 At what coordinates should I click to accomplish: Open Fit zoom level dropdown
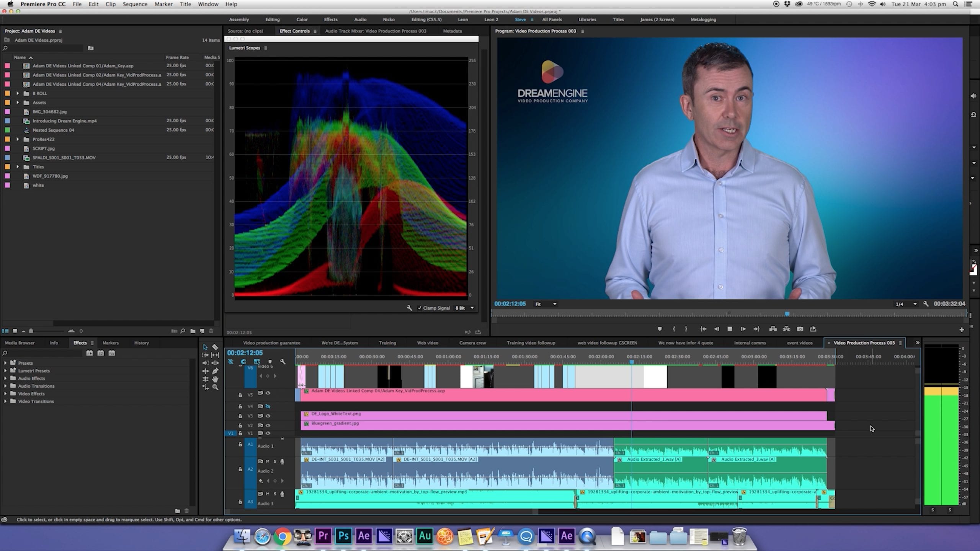click(546, 304)
